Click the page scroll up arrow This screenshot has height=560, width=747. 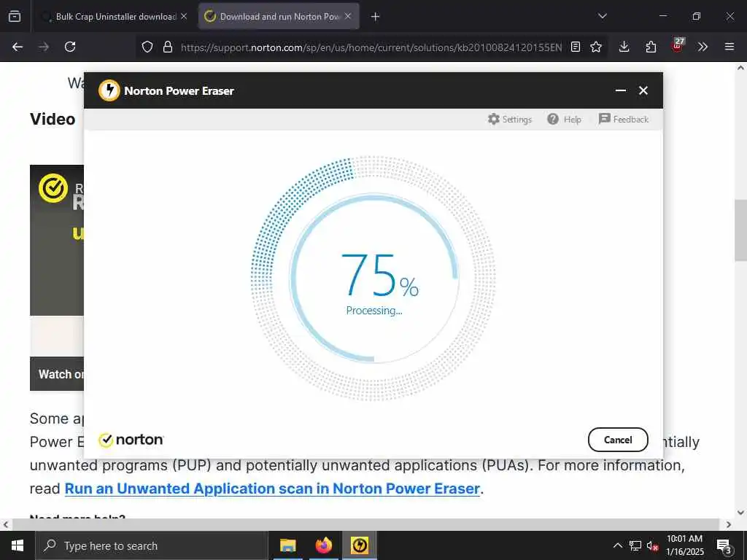[x=740, y=68]
